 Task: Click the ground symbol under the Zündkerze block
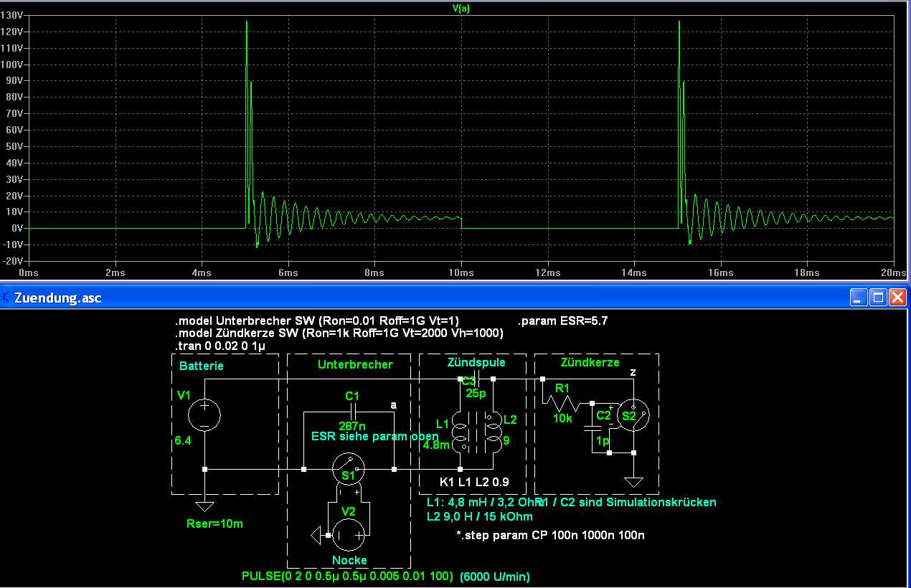pyautogui.click(x=633, y=481)
